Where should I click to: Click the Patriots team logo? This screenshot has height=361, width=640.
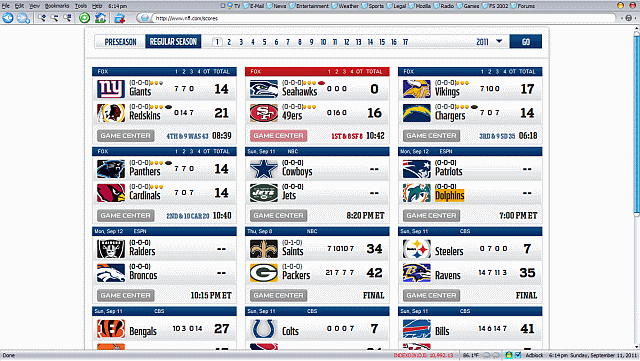[416, 169]
